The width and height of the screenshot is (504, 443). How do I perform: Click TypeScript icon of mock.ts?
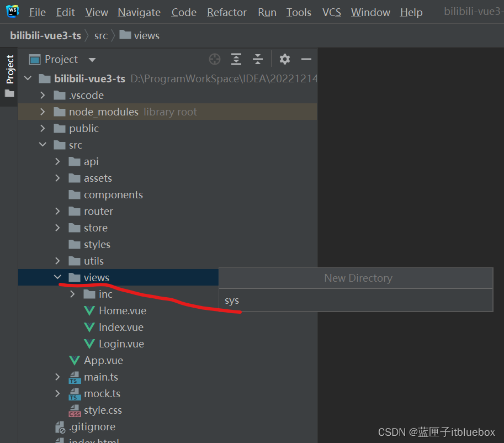point(75,394)
